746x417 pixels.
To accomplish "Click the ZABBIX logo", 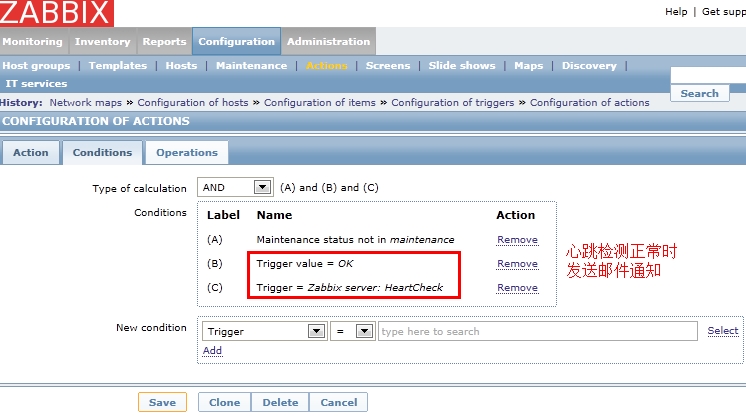I will pos(57,13).
